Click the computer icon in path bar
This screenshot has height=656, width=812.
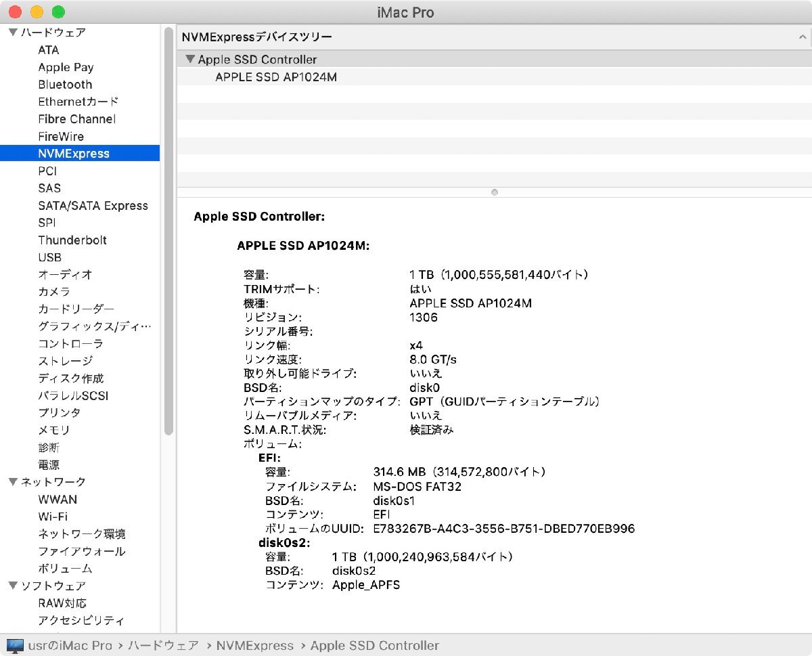pyautogui.click(x=15, y=646)
